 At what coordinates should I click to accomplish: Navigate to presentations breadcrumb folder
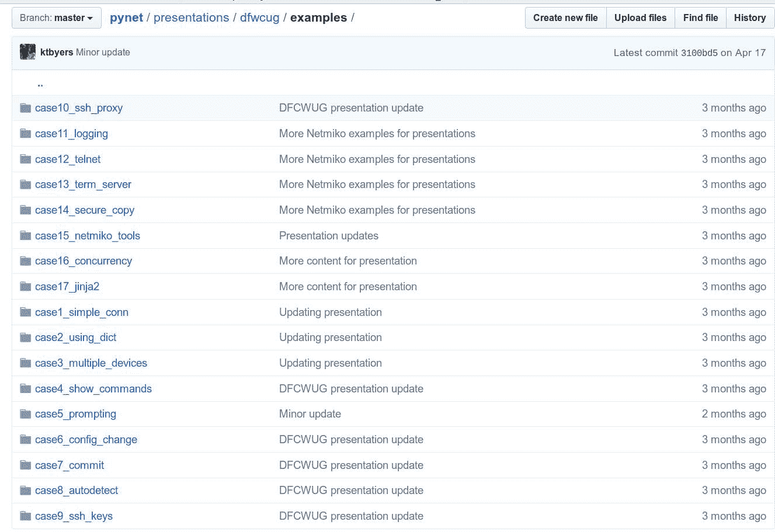(x=191, y=18)
